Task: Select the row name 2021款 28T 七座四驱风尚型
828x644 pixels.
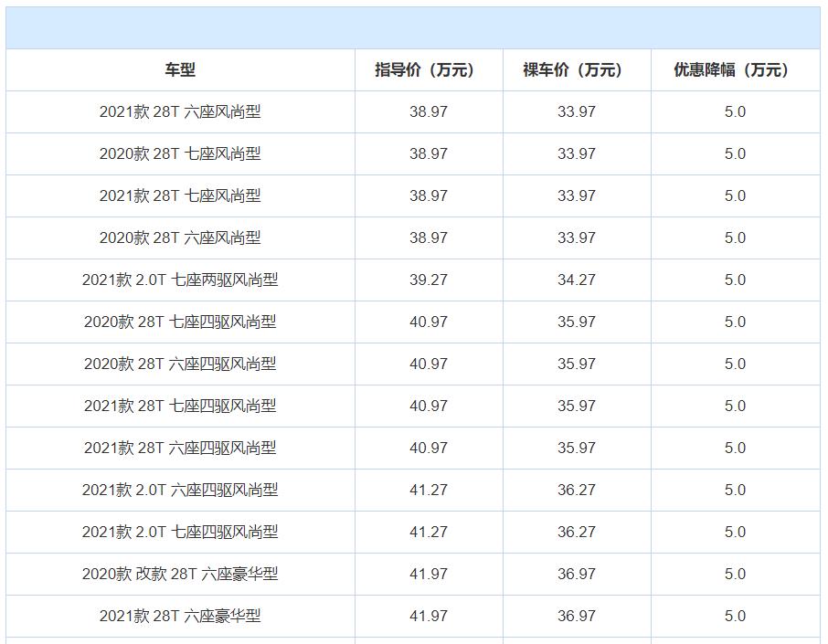Action: (180, 406)
